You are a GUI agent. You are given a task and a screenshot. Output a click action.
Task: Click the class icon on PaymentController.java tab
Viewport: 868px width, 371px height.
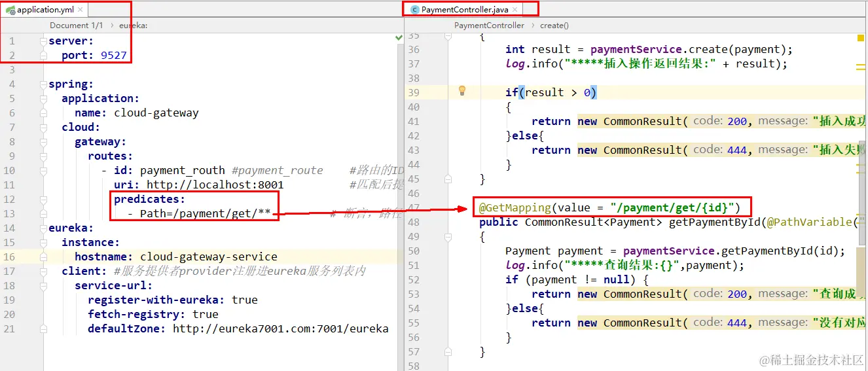coord(414,10)
